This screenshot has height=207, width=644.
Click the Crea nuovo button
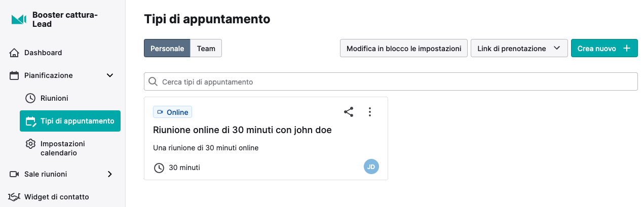pos(604,49)
